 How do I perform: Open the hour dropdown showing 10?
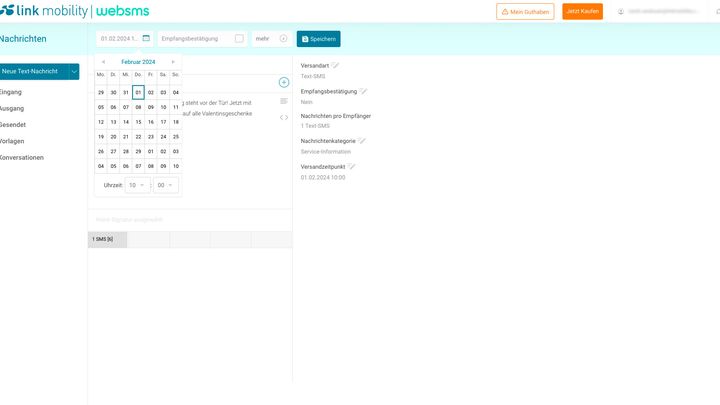coord(137,185)
